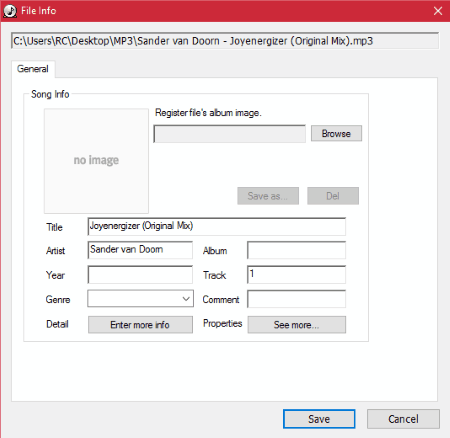Click the Comment input field
Screen dimensions: 450x438
[x=296, y=299]
